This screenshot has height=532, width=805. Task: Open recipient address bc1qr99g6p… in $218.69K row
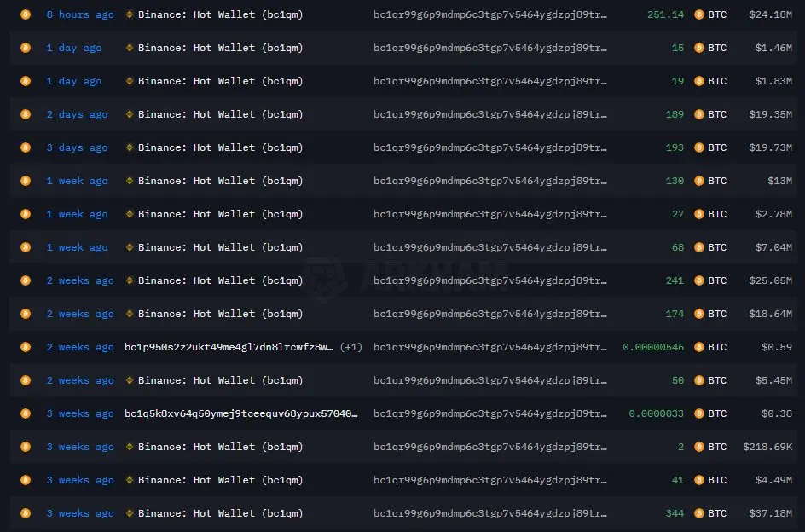(490, 447)
